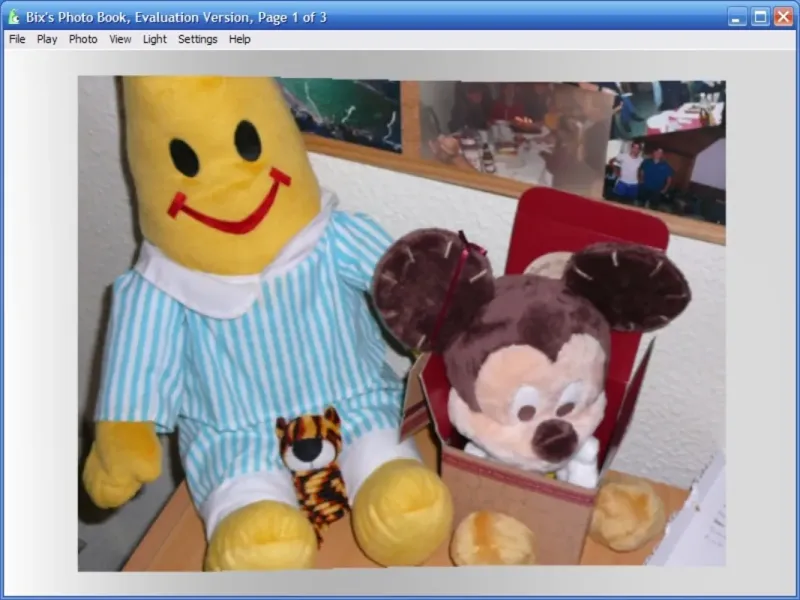The image size is (800, 600).
Task: Close the Photo Book window
Action: click(x=783, y=17)
